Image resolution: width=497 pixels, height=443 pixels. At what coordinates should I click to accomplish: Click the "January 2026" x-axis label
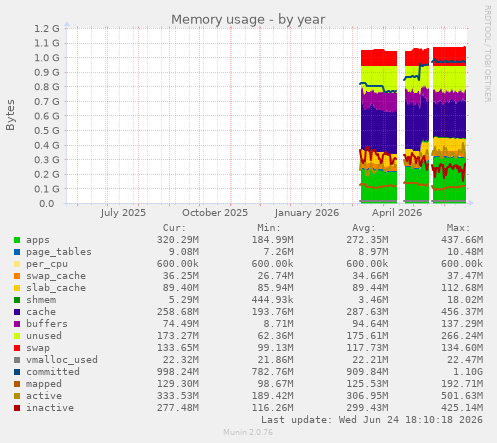[307, 213]
